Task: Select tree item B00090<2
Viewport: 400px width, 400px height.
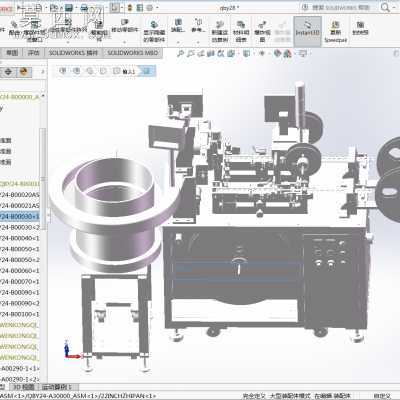Action: pyautogui.click(x=20, y=303)
